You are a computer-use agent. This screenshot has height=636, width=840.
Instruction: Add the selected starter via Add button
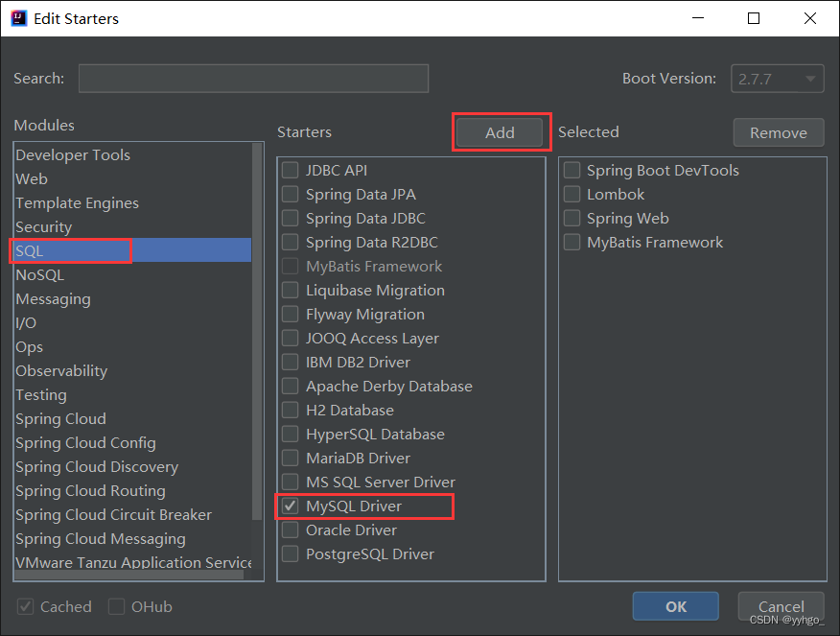point(500,132)
